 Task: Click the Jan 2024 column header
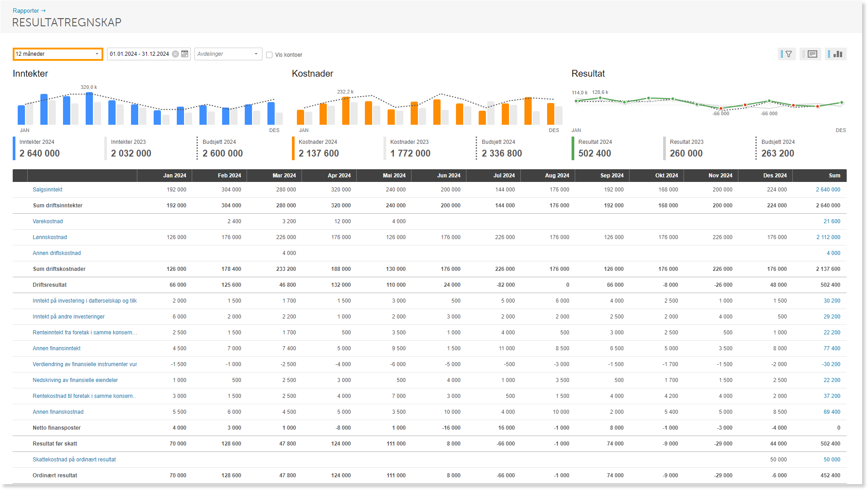[175, 176]
